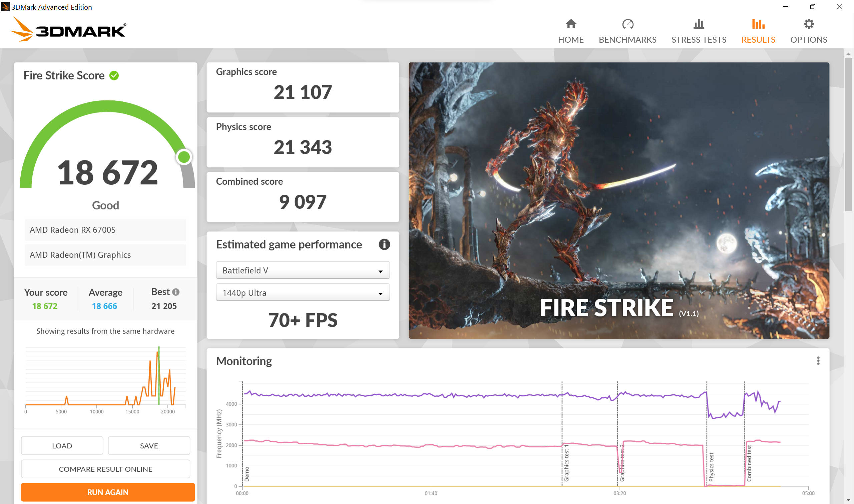Click the green score gauge knob
Screen dimensions: 854x504
coord(184,157)
